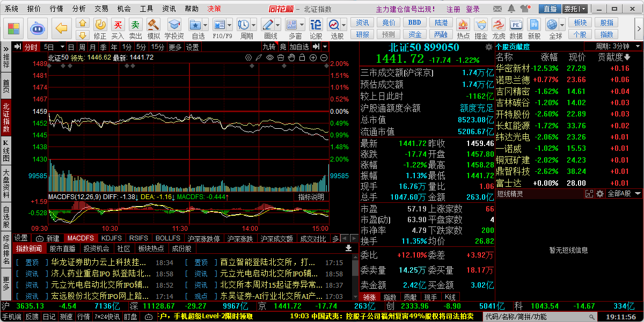The height and width of the screenshot is (322, 644).
Task: Click the 加自选 button
Action: coord(299,47)
